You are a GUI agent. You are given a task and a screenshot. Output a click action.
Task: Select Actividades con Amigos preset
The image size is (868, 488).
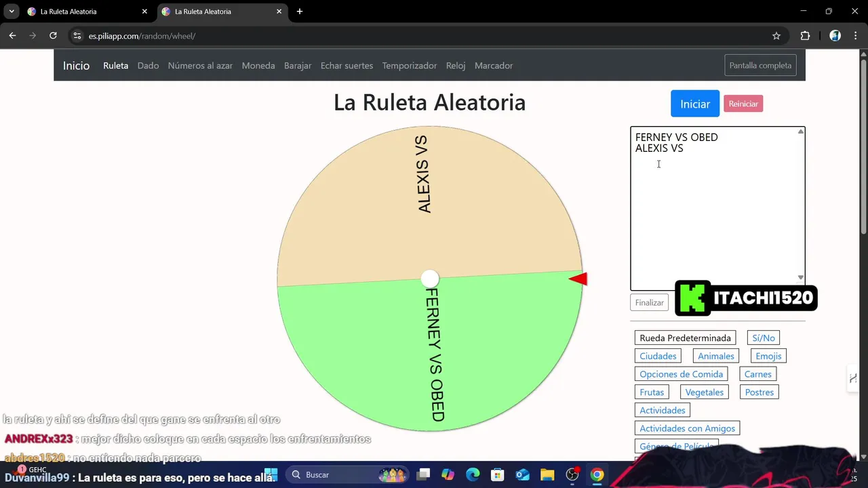pos(688,428)
